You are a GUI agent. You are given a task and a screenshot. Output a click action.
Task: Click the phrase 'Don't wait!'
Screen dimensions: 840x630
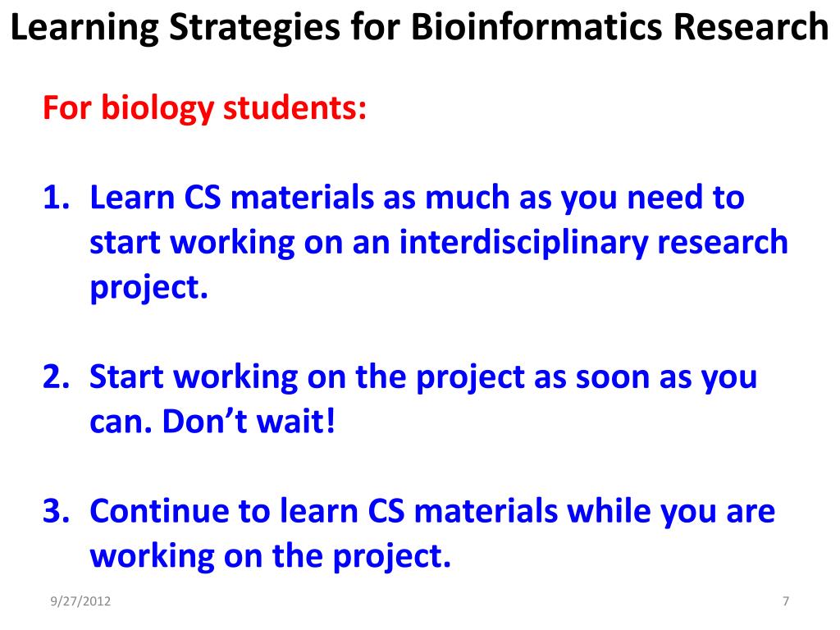(249, 421)
